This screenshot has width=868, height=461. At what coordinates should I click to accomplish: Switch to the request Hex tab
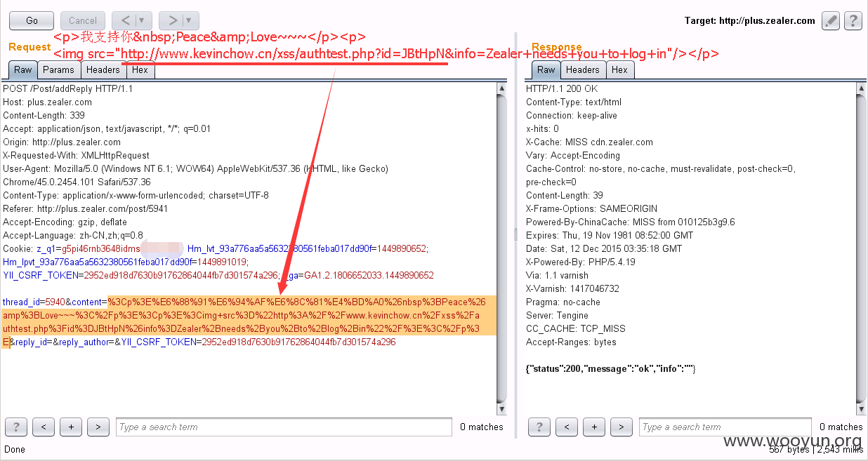pos(140,69)
